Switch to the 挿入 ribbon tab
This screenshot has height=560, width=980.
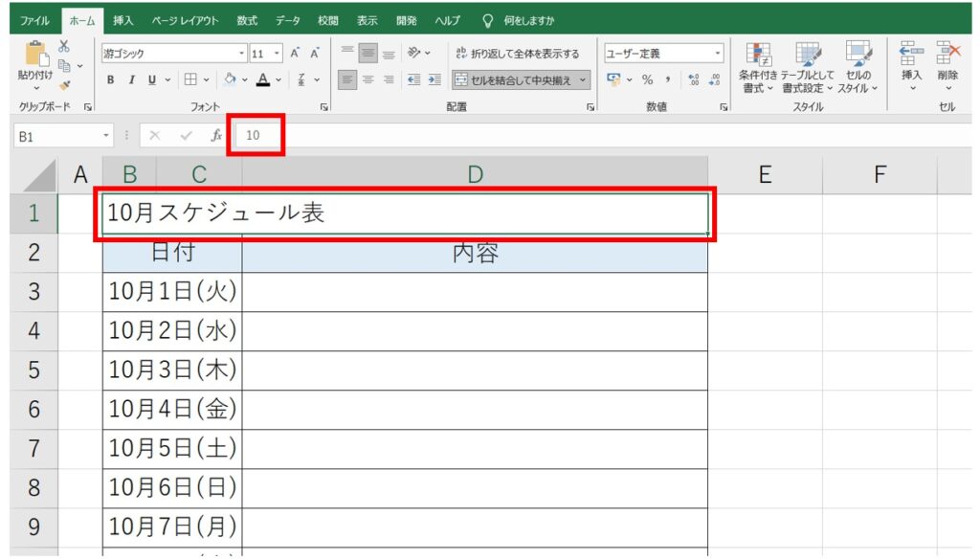[x=123, y=21]
